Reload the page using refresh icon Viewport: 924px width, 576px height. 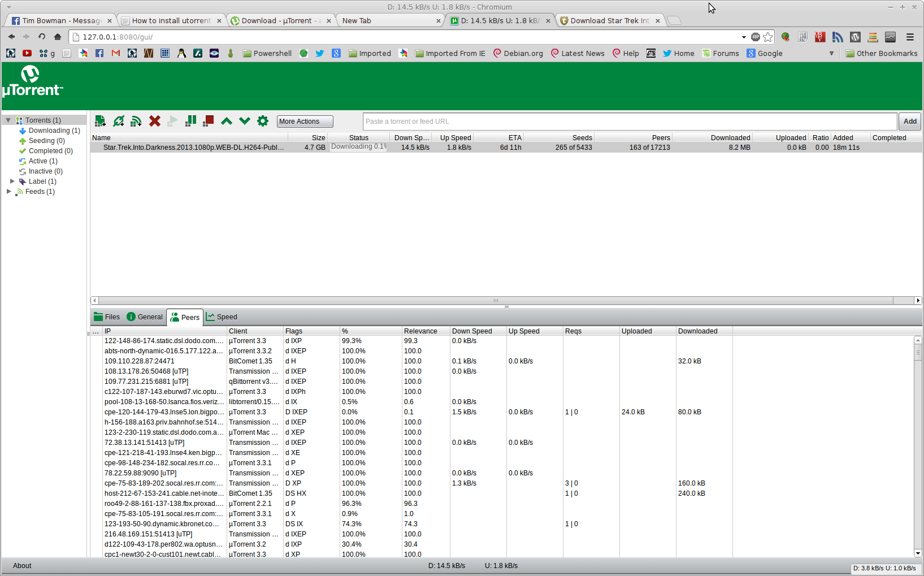point(42,37)
